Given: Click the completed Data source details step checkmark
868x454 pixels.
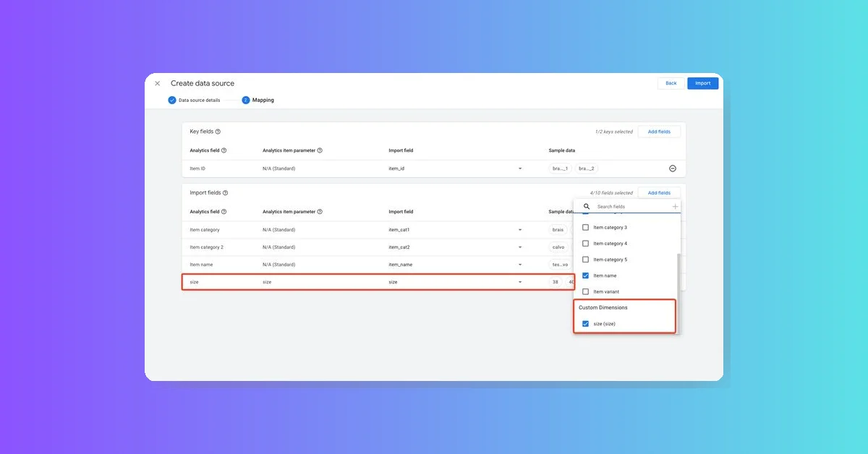Looking at the screenshot, I should click(172, 100).
